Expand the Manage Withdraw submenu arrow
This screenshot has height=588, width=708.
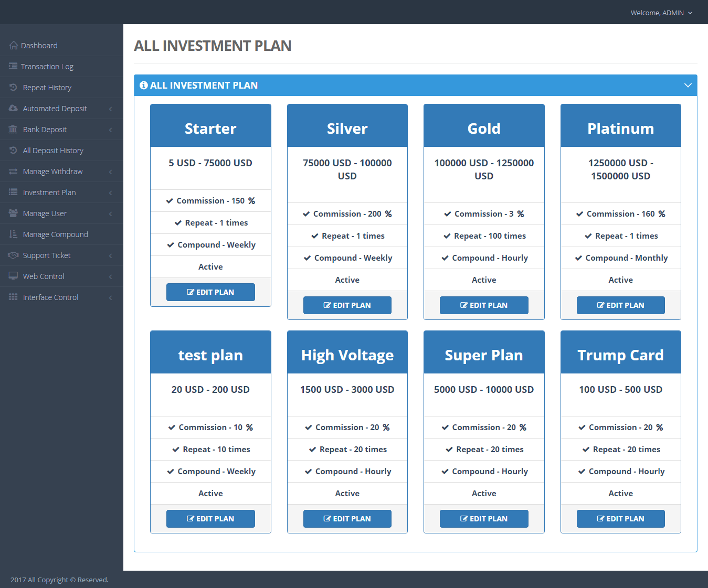pyautogui.click(x=111, y=172)
